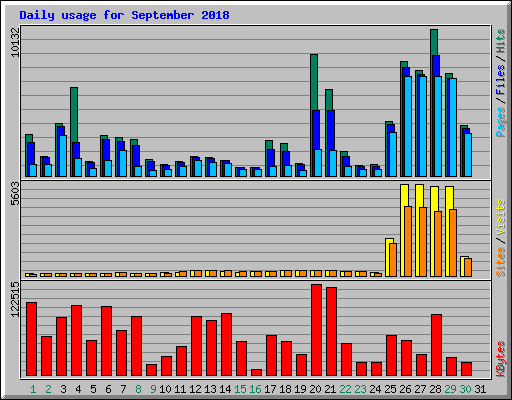The width and height of the screenshot is (512, 400).
Task: Select day label 8 on x-axis
Action: 138,389
